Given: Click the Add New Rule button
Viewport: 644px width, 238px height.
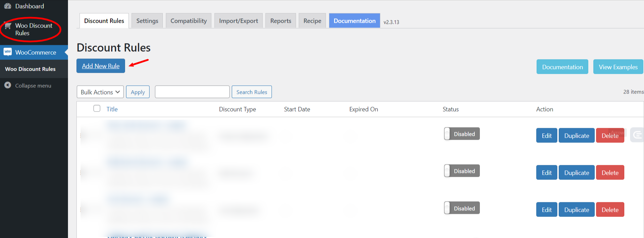Looking at the screenshot, I should click(x=101, y=66).
